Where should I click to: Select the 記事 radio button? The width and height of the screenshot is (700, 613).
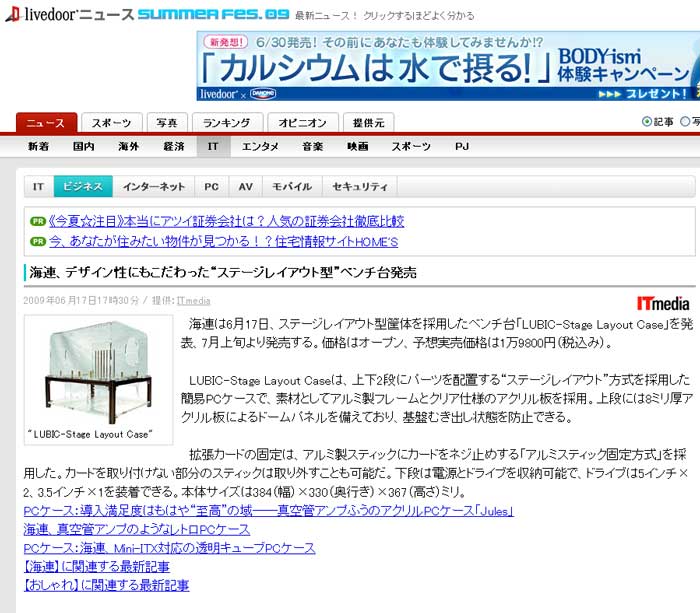(x=646, y=121)
